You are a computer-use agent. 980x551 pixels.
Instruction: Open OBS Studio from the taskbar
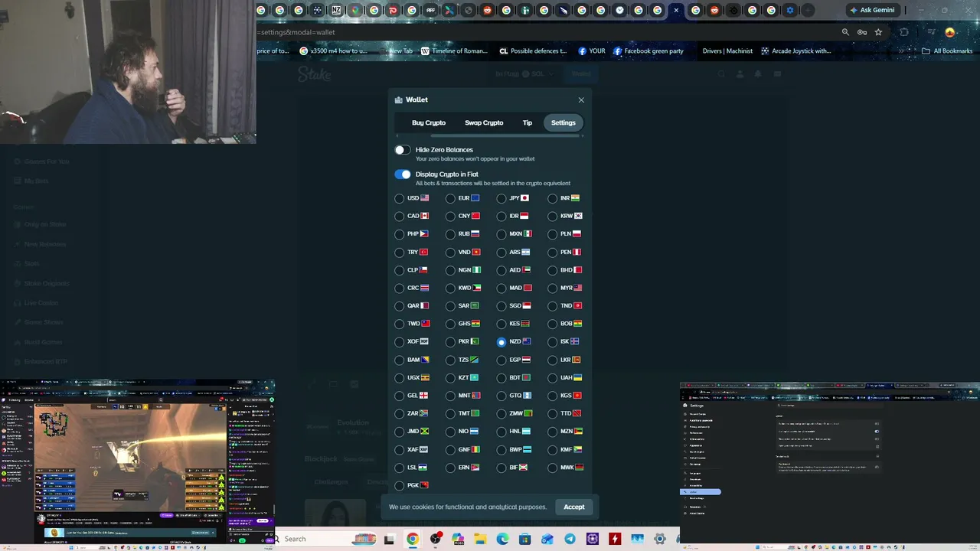pyautogui.click(x=436, y=540)
